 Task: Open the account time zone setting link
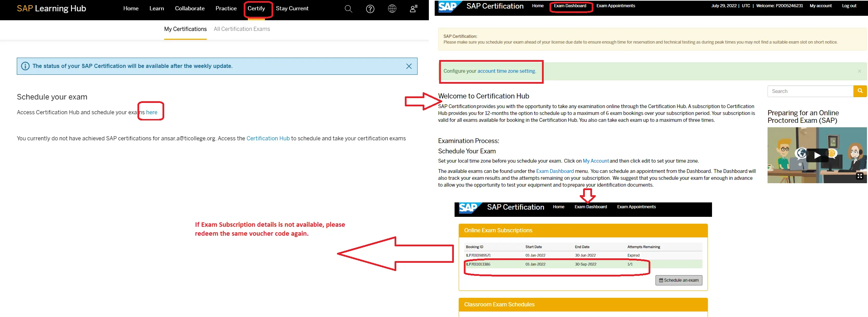tap(506, 71)
